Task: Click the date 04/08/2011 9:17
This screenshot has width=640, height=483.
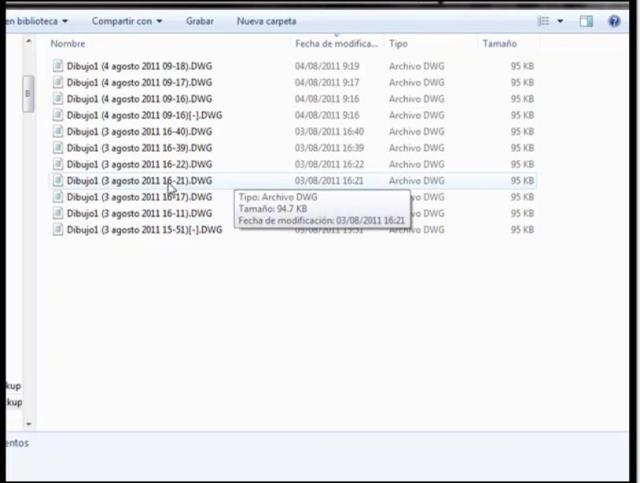Action: [327, 82]
